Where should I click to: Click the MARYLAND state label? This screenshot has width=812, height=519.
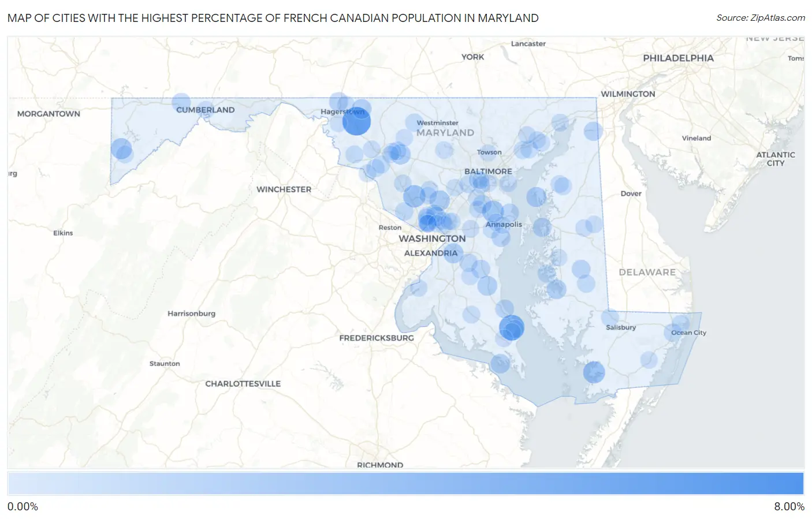point(445,133)
